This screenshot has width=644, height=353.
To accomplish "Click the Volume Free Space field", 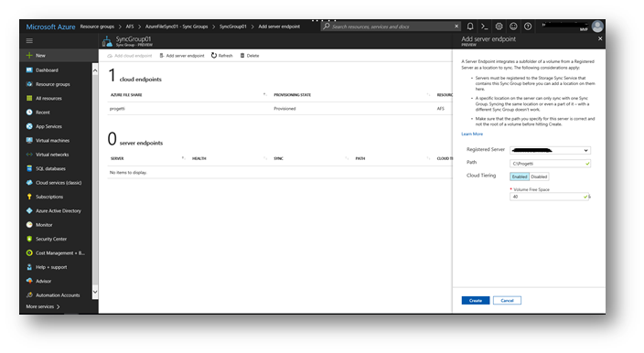I will (x=549, y=197).
